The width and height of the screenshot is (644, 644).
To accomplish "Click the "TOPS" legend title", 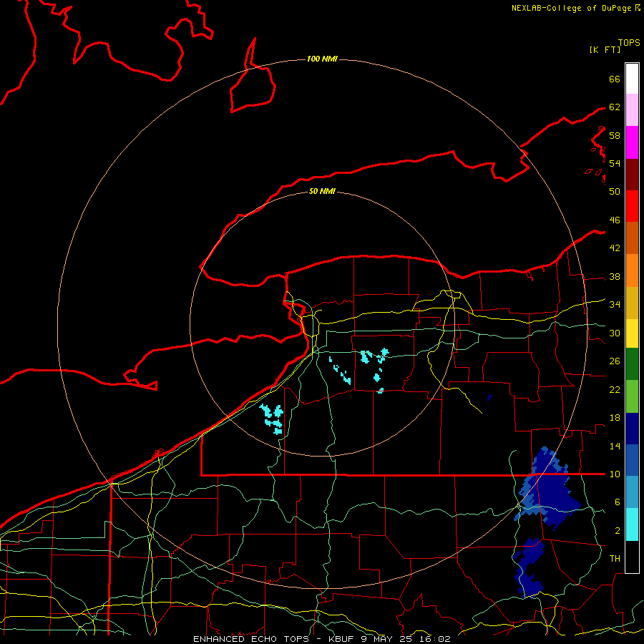I will (x=629, y=42).
